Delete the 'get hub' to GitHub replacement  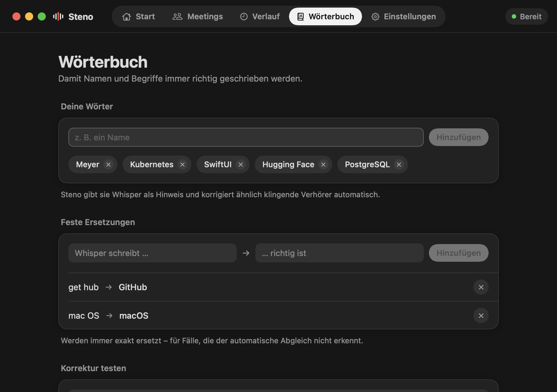481,287
